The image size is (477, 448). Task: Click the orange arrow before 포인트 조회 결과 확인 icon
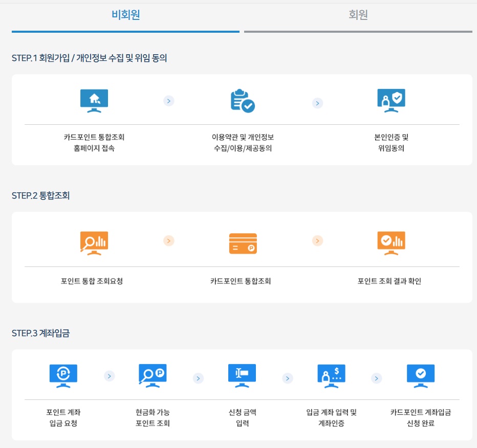(x=318, y=241)
